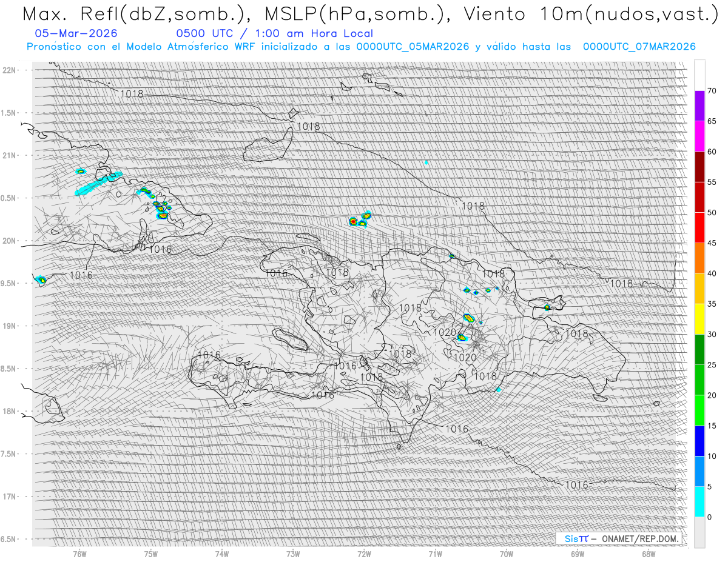Viewport: 728px width, 562px height.
Task: Click the '74W' longitude axis label
Action: point(221,554)
